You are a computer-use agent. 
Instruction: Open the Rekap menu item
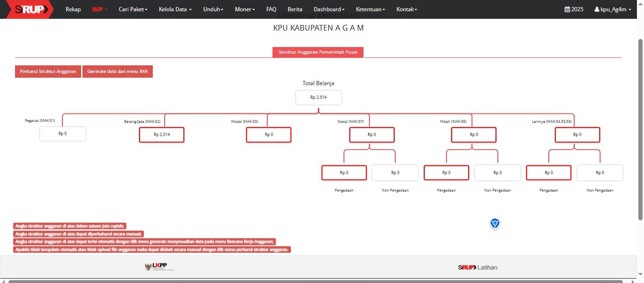[73, 9]
